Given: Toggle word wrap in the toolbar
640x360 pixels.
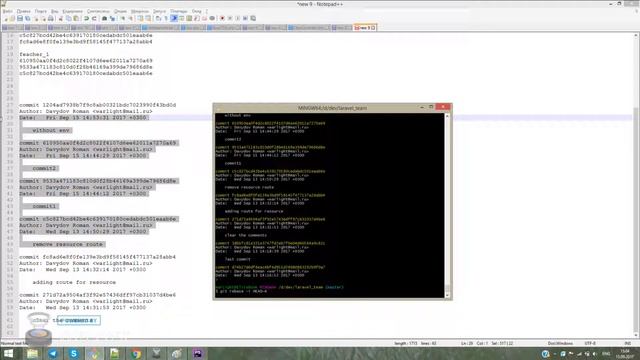Looking at the screenshot, I should (x=158, y=18).
